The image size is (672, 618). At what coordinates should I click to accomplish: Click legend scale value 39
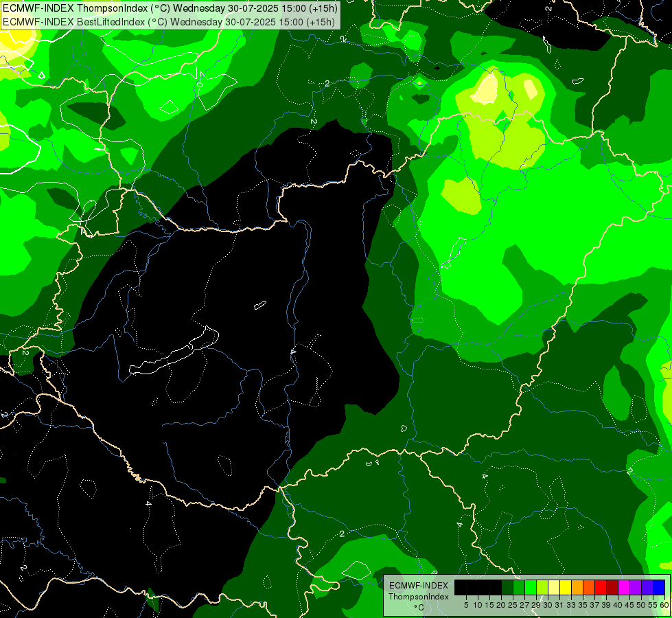tap(606, 605)
